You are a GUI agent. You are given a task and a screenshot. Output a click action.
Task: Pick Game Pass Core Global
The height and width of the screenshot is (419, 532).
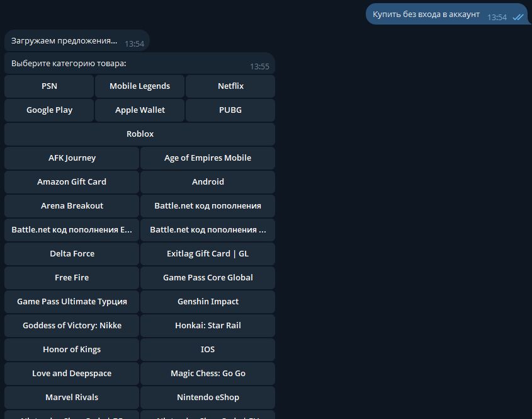[x=208, y=278]
